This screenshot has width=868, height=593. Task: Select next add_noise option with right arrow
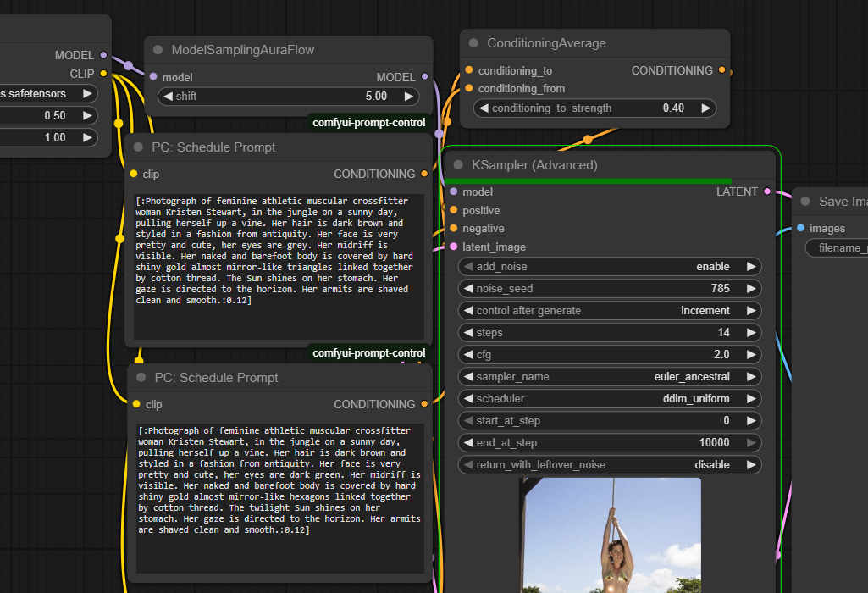(x=751, y=267)
